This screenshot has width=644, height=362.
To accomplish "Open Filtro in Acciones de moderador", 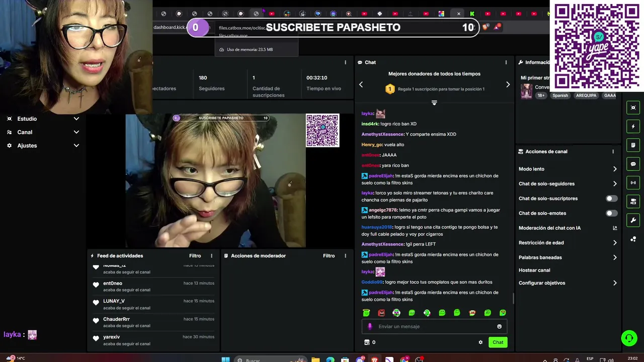I will click(x=329, y=256).
